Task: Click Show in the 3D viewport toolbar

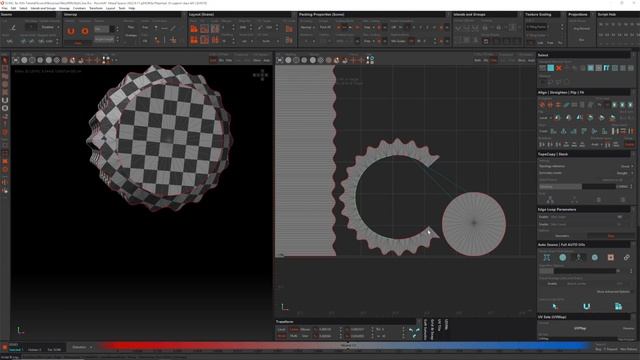Action: pos(257,60)
